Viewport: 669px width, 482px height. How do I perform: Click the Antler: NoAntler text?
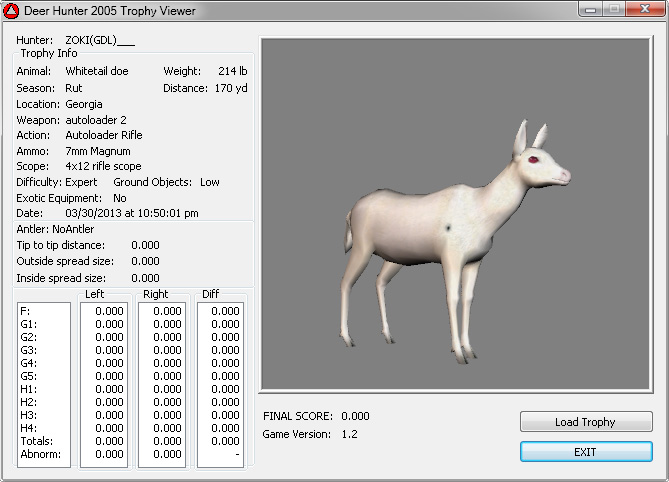[x=55, y=229]
